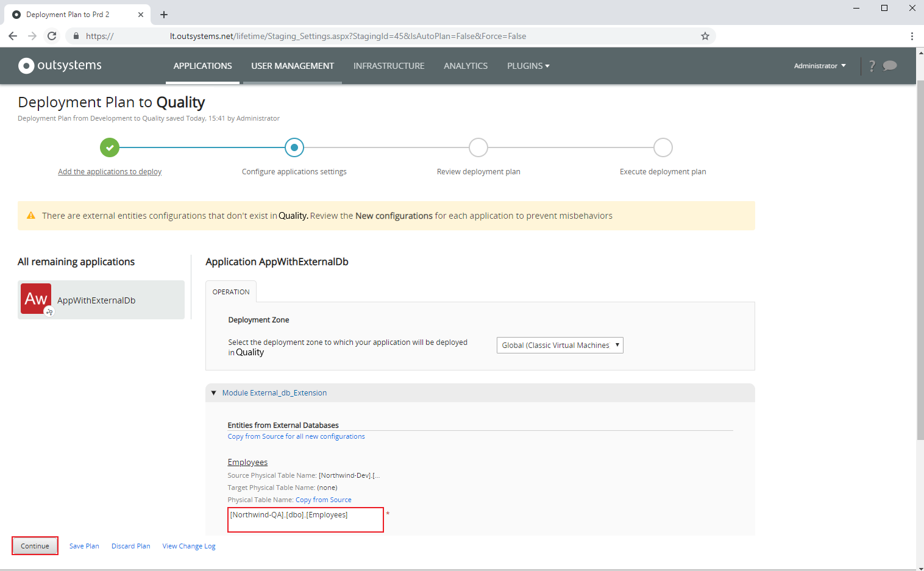The image size is (924, 571).
Task: Switch to the INFRASTRUCTURE menu item
Action: (389, 65)
